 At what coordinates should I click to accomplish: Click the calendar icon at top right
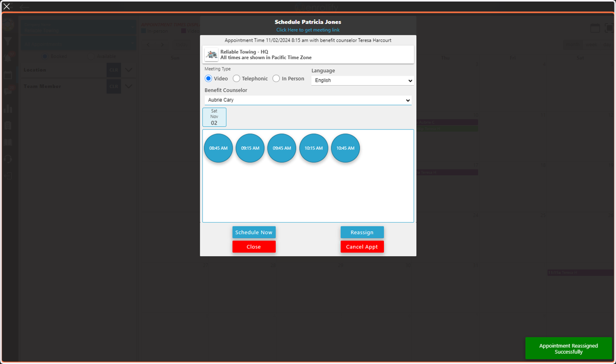tap(595, 28)
